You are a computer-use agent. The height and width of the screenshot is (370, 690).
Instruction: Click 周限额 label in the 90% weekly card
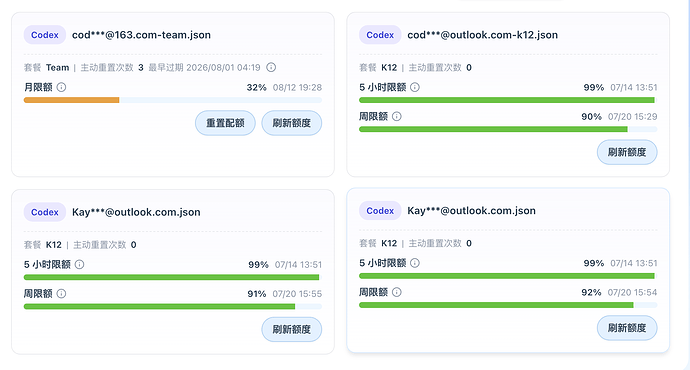374,116
